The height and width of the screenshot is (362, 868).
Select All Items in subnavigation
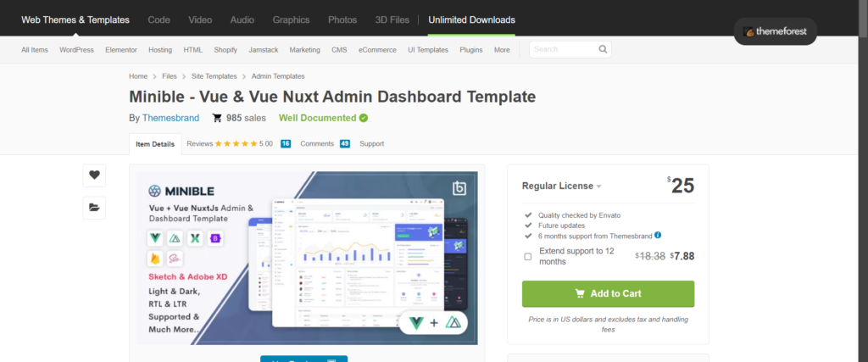35,50
